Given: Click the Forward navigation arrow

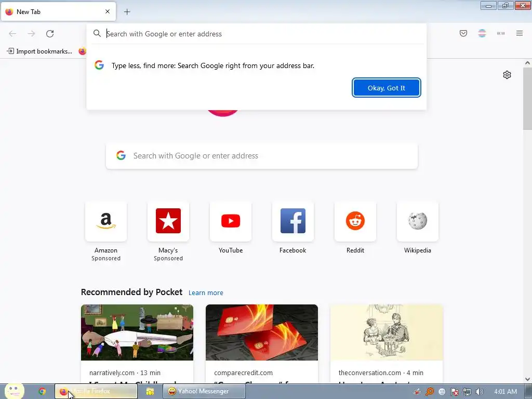Looking at the screenshot, I should tap(31, 34).
